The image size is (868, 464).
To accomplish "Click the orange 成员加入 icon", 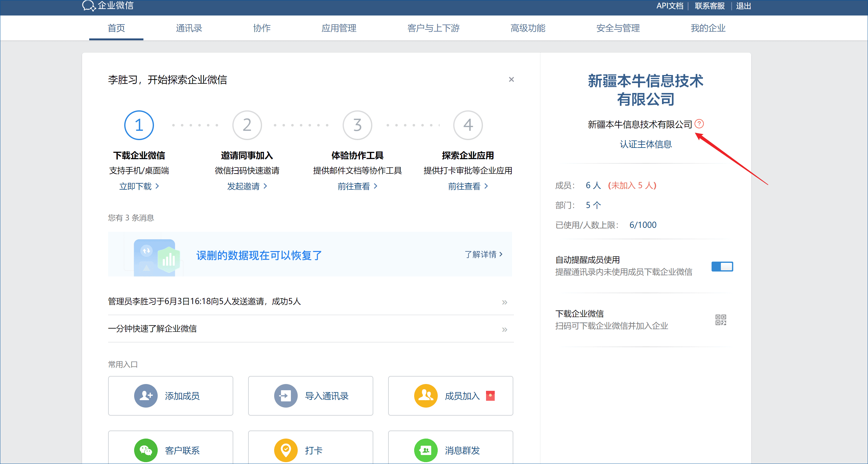I will [426, 396].
